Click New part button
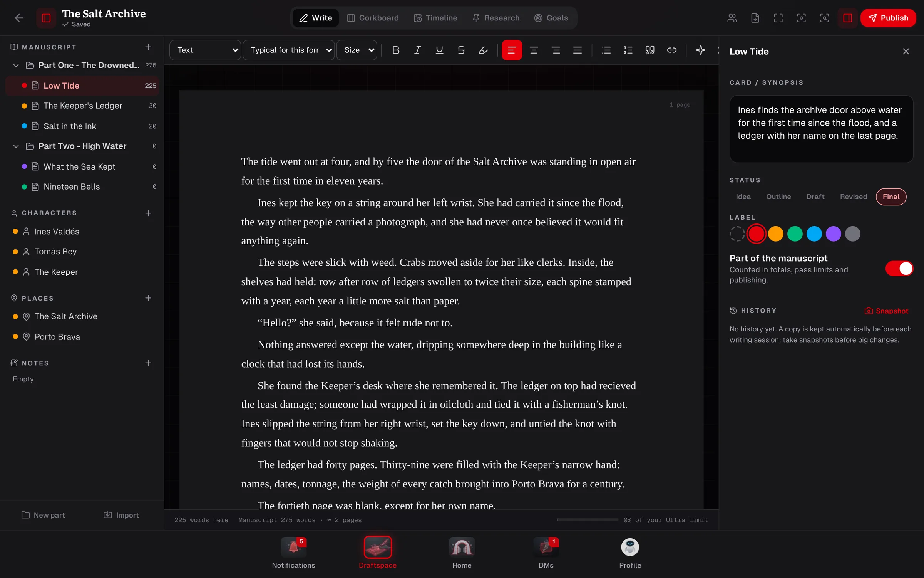 pyautogui.click(x=43, y=515)
